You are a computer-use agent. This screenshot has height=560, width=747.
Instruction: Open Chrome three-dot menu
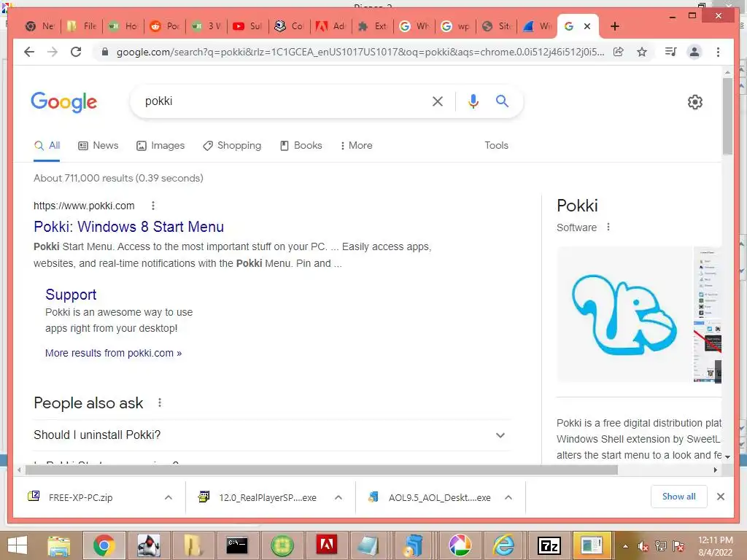pos(718,52)
